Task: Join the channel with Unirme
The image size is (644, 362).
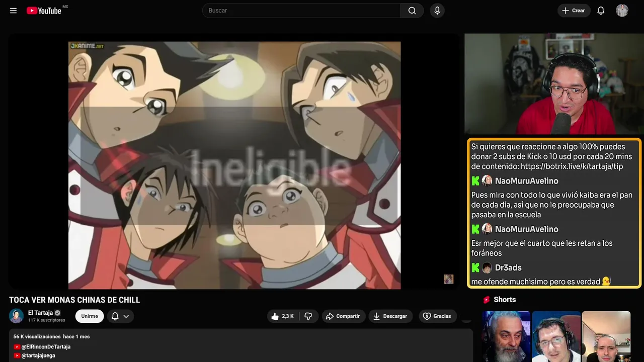Action: [90, 316]
